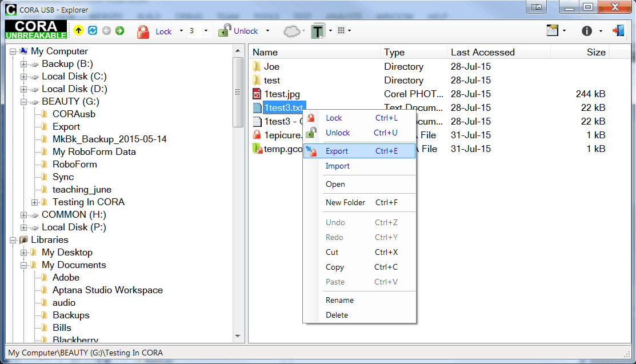636x364 pixels.
Task: Click the CORAusb folder icon in tree
Action: pos(45,114)
